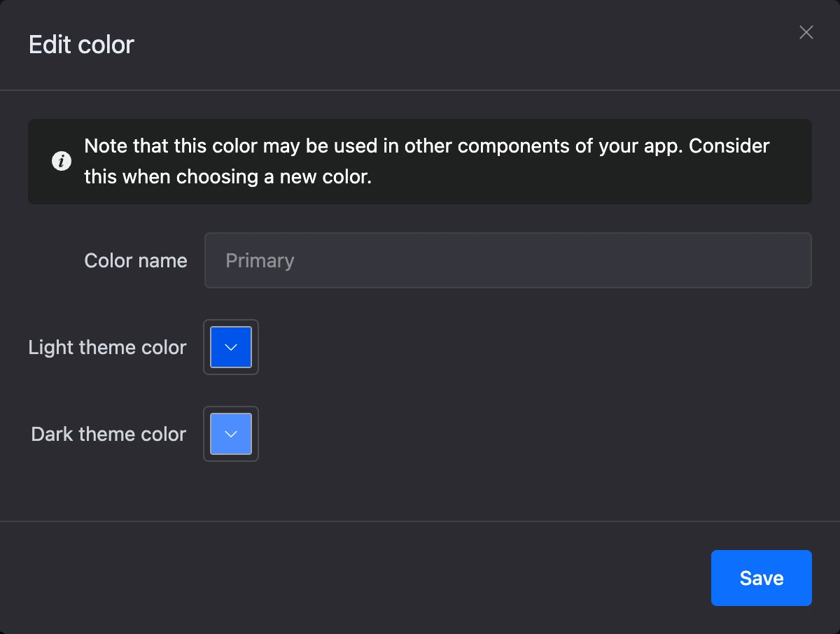Click the Edit color title
The image size is (840, 634).
pos(81,45)
